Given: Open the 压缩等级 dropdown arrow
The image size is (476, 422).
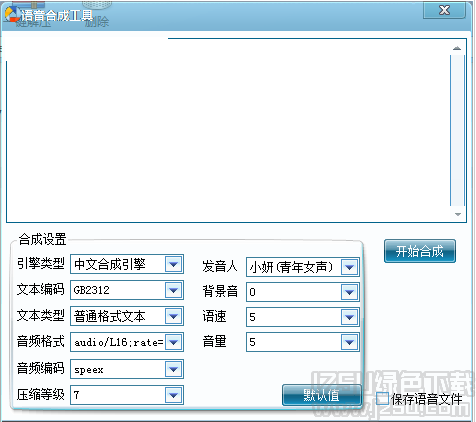Looking at the screenshot, I should coord(174,395).
